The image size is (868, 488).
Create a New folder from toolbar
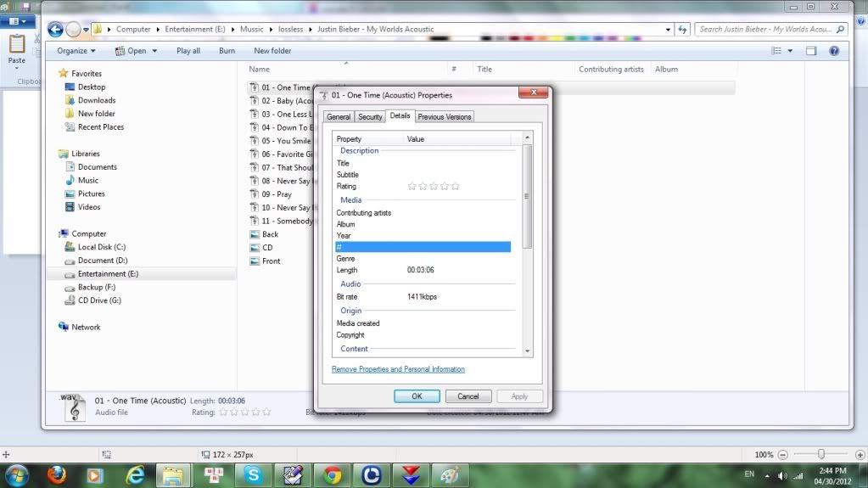point(272,51)
